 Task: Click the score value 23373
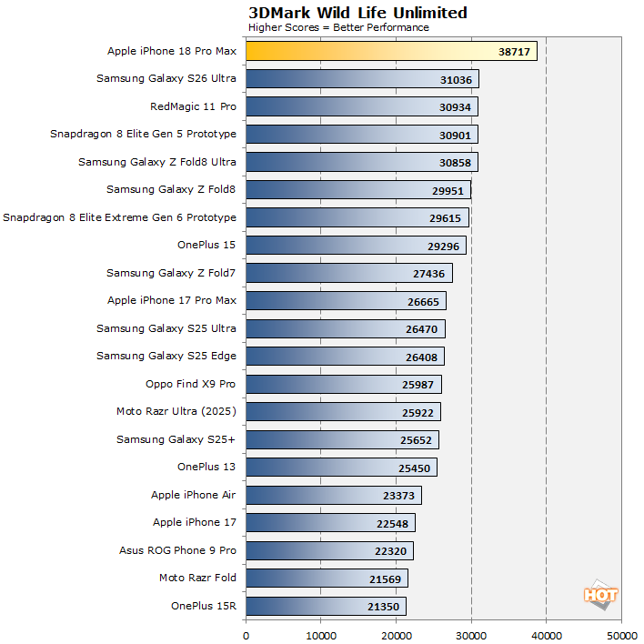[x=398, y=496]
